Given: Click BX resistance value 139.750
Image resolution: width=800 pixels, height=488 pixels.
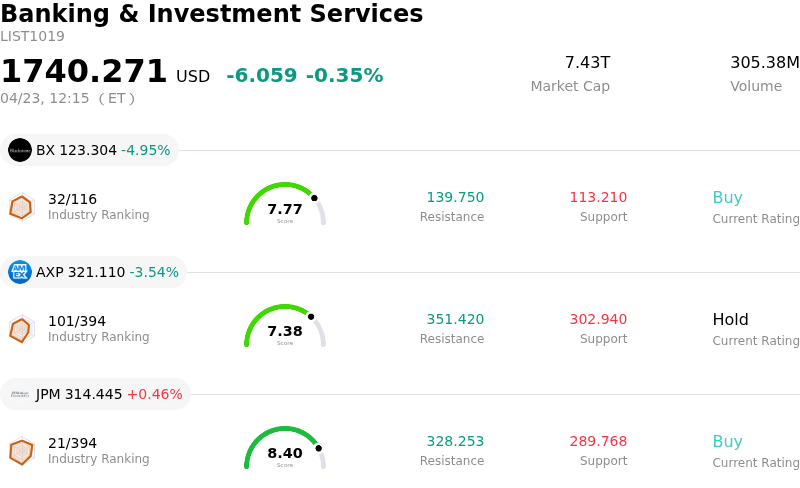Looking at the screenshot, I should tap(455, 198).
